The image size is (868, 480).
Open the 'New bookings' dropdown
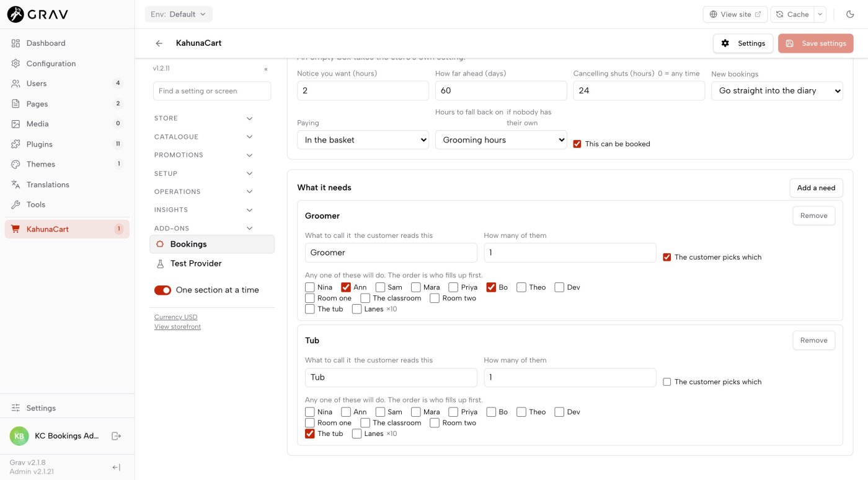pyautogui.click(x=777, y=90)
